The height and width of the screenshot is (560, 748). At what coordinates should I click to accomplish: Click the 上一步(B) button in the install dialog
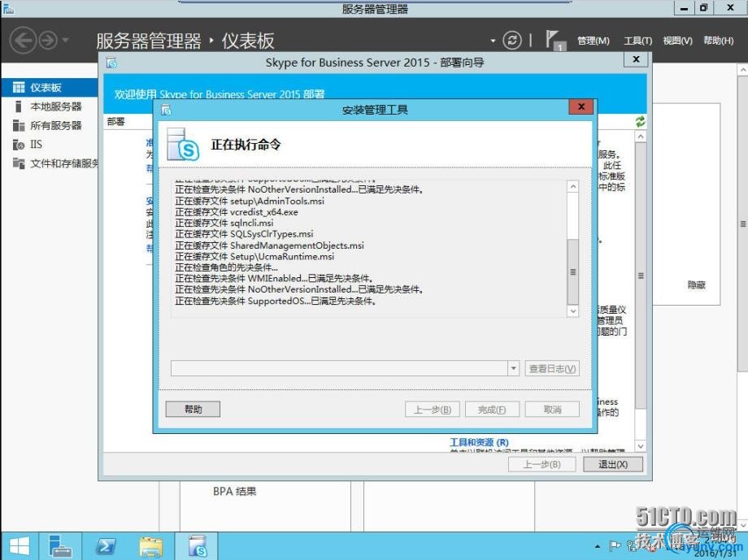pyautogui.click(x=433, y=410)
